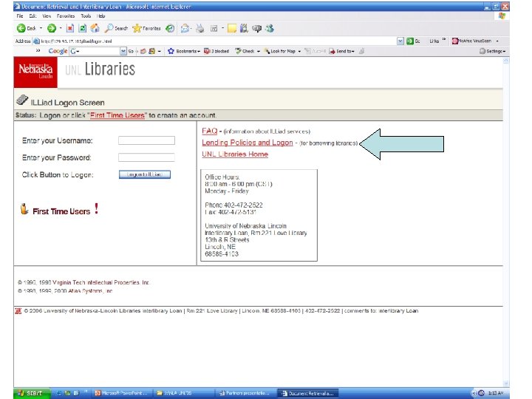Open the File menu
The image size is (532, 399).
[20, 16]
